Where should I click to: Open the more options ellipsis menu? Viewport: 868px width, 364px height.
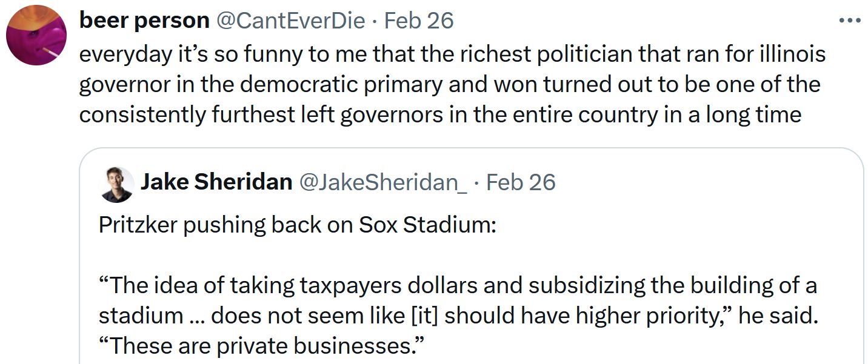coord(849,21)
